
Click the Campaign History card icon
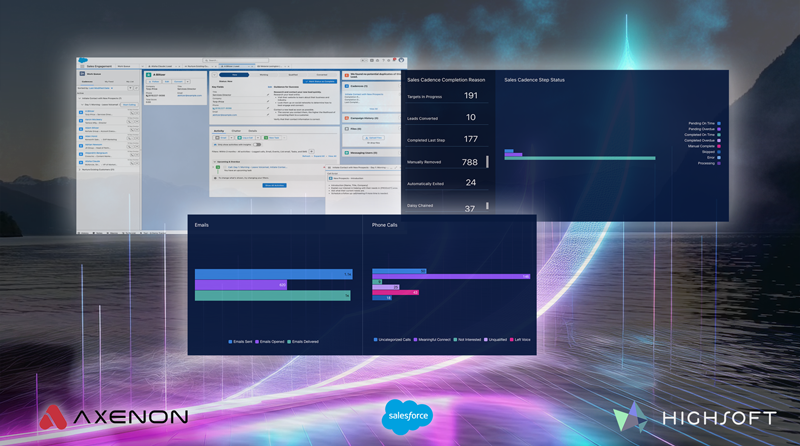[x=346, y=118]
